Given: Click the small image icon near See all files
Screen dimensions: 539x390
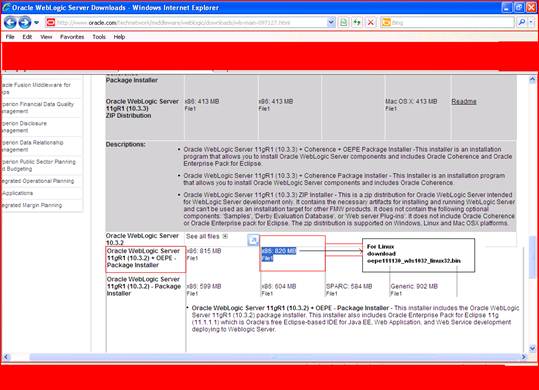Looking at the screenshot, I should (x=253, y=240).
